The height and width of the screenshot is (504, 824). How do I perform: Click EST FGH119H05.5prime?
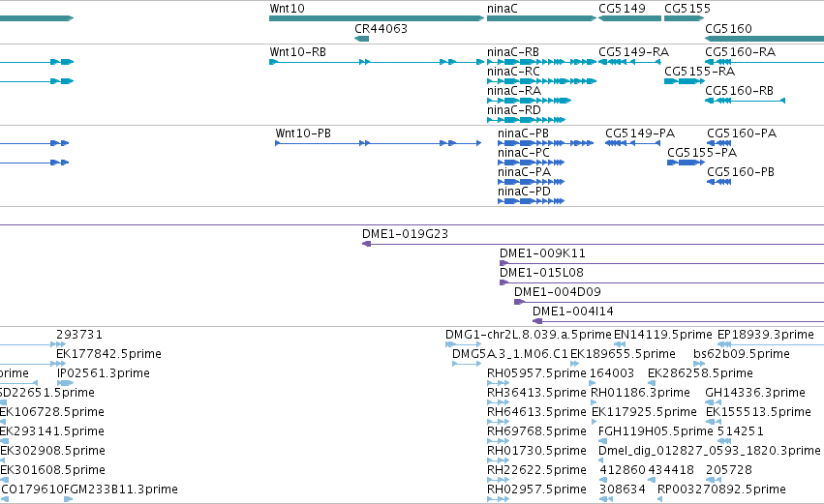click(656, 431)
